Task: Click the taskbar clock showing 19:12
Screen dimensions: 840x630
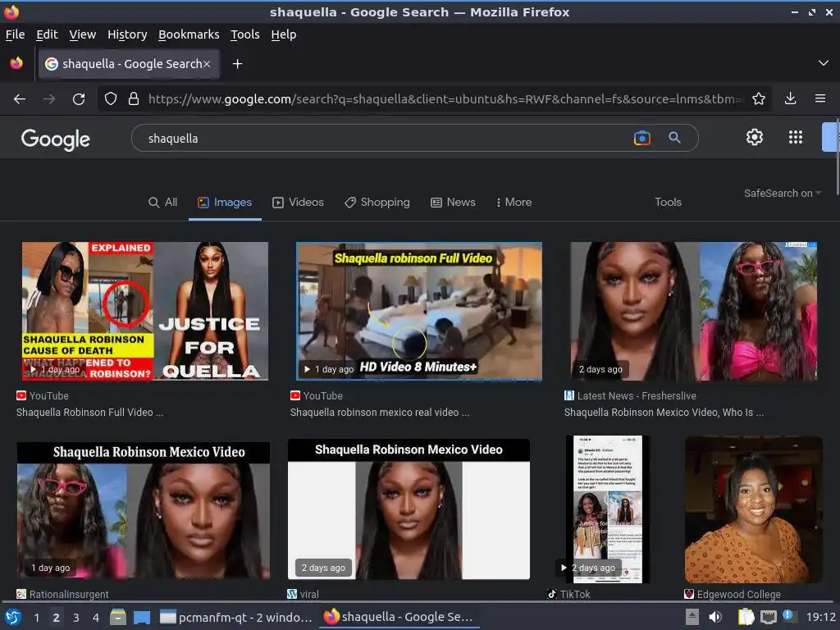Action: point(820,617)
